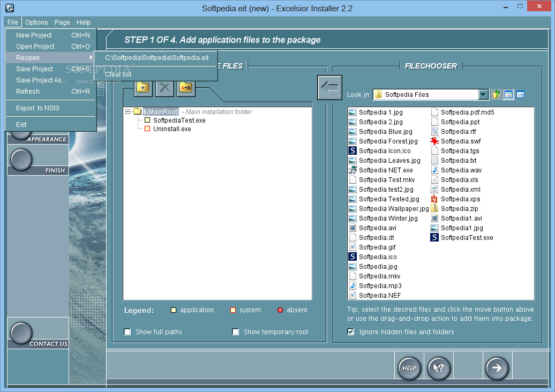
Task: Close the Excelsior Installer window
Action: point(539,6)
